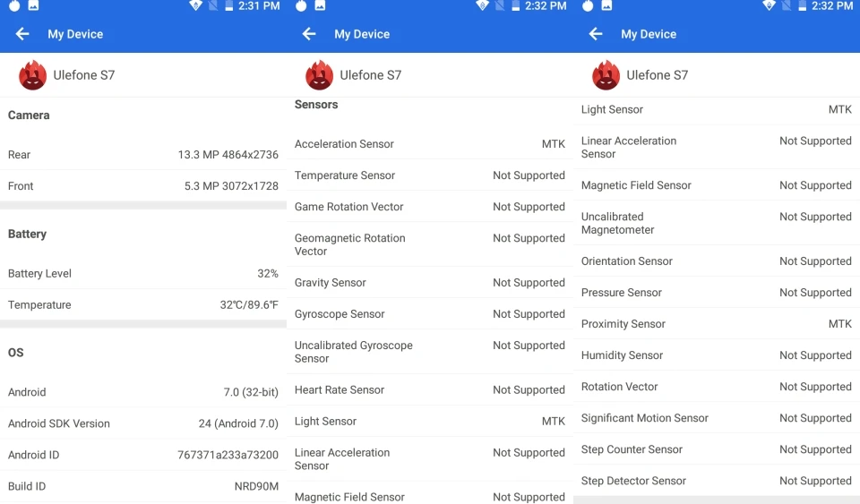This screenshot has height=504, width=860.
Task: Tap the 24 (Android 7.0) value
Action: 238,423
